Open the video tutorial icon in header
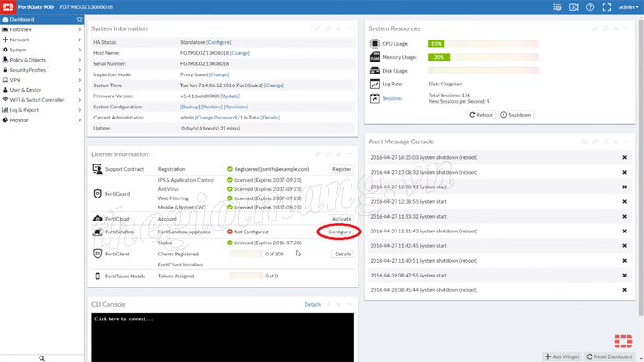 574,7
